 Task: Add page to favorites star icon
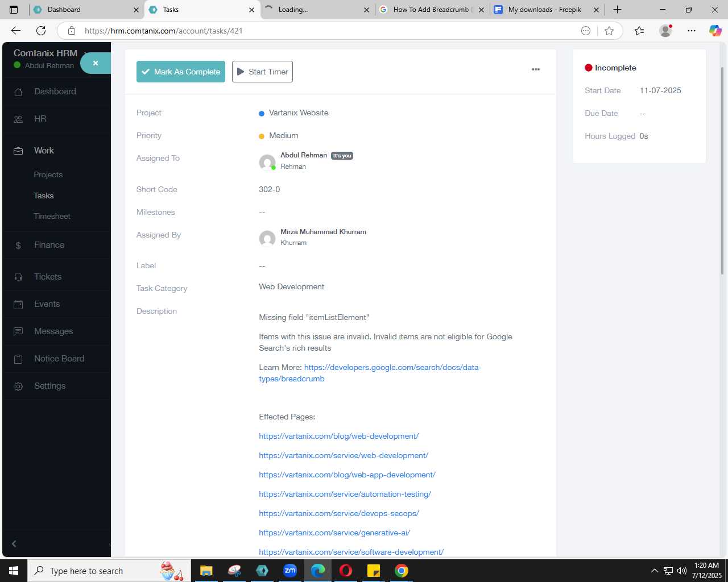(609, 31)
